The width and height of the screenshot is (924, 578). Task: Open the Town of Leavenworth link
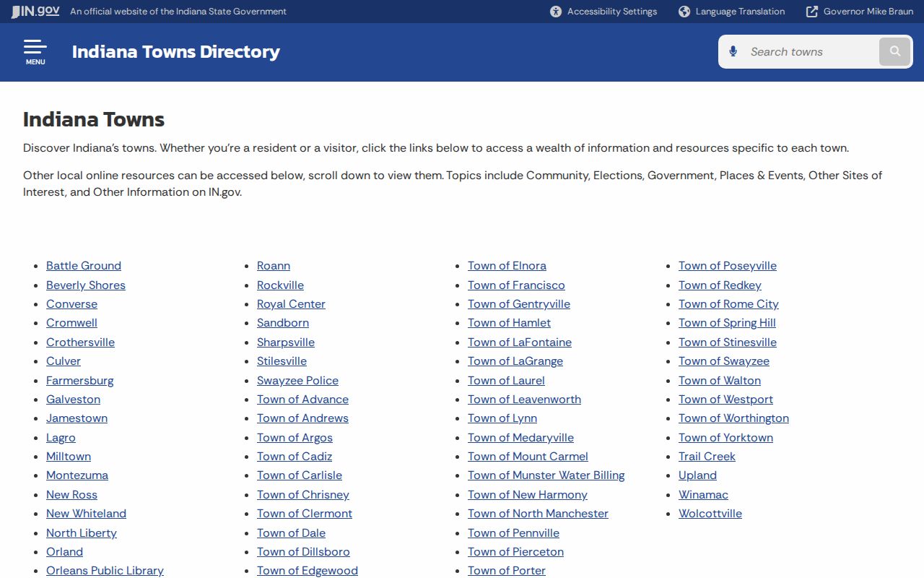tap(524, 400)
